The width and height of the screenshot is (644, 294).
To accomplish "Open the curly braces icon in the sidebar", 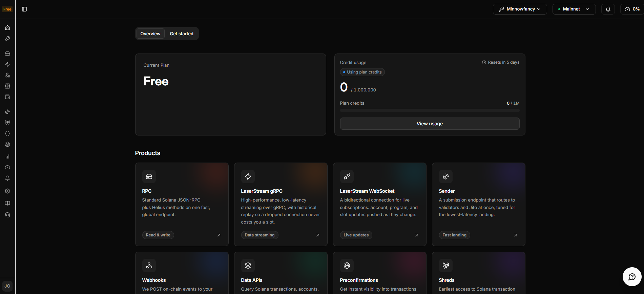I will (x=7, y=133).
